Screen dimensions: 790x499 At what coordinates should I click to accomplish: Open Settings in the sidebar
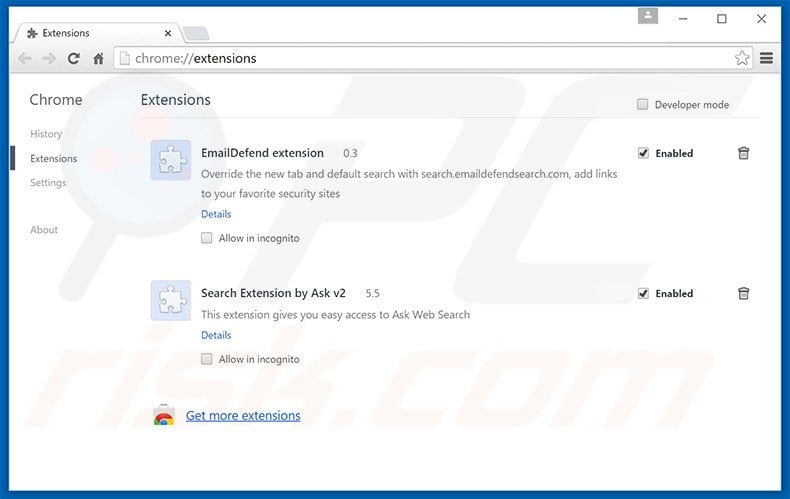[x=48, y=182]
